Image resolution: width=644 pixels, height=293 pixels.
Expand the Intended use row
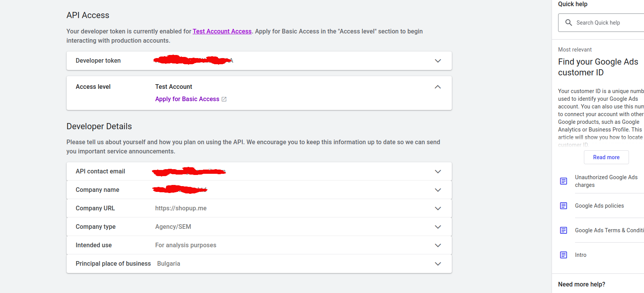(438, 245)
